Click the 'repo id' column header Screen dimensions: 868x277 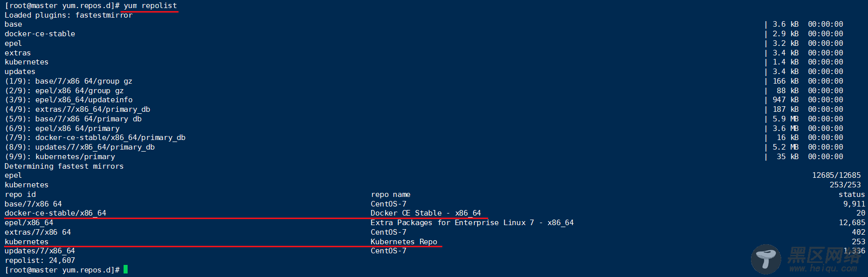click(x=20, y=194)
